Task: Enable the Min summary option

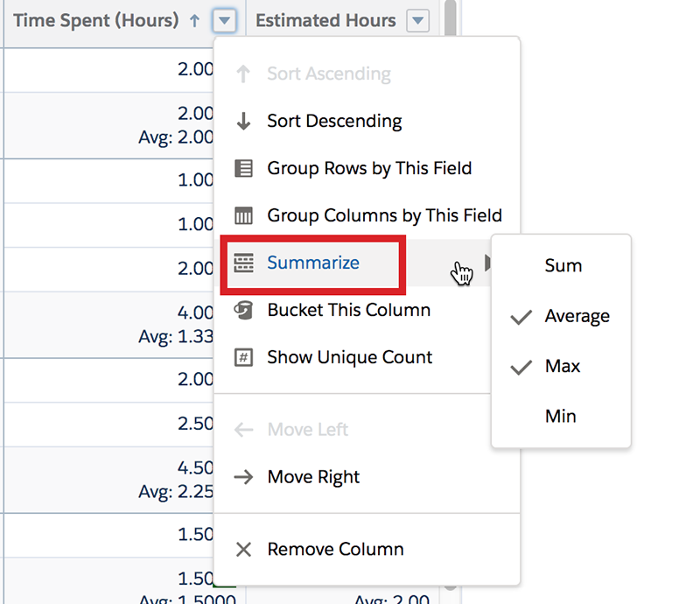Action: [561, 416]
